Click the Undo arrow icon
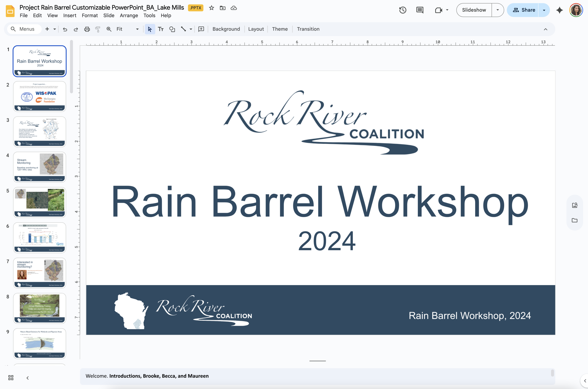The image size is (588, 389). point(65,29)
